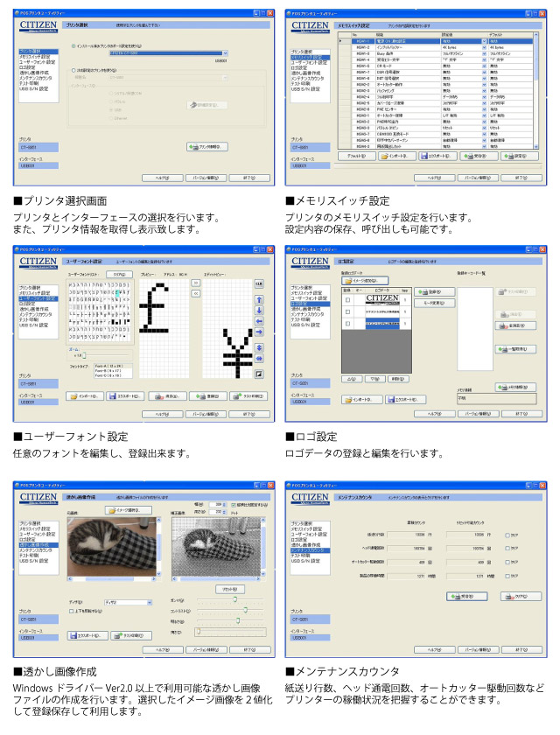560x735 pixels.
Task: Click the Test Print button in User Font window
Action: (248, 396)
